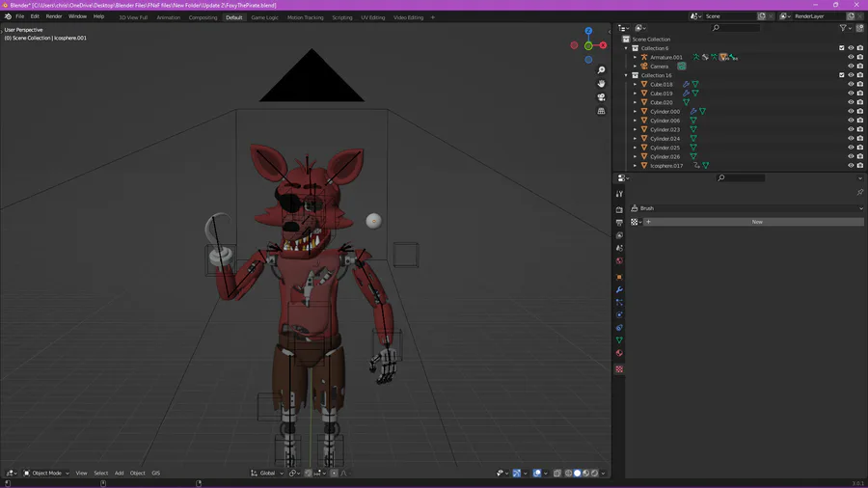Hide Cylinder.023 with its eye icon
Viewport: 868px width, 488px height.
pos(851,129)
